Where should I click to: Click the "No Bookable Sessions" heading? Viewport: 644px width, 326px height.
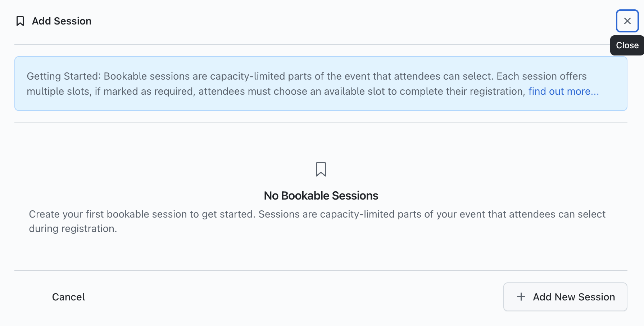(x=321, y=196)
